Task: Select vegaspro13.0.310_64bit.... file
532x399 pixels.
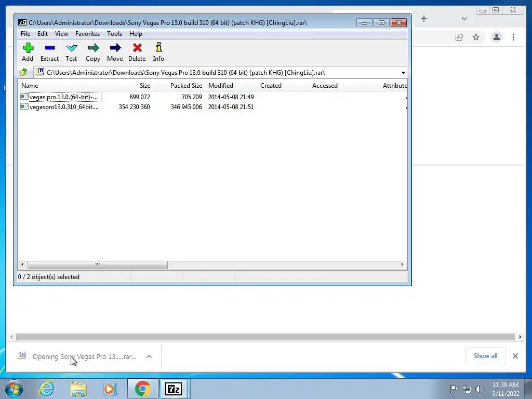Action: click(x=64, y=107)
